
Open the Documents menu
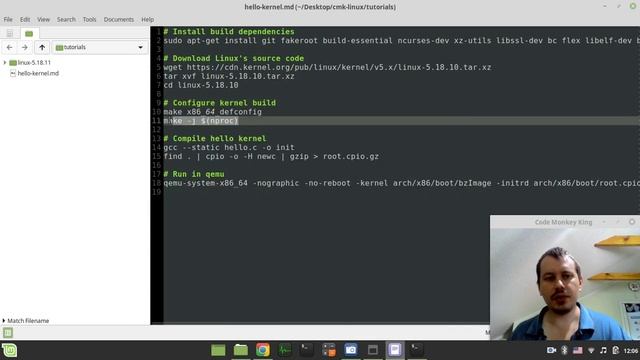click(x=118, y=19)
